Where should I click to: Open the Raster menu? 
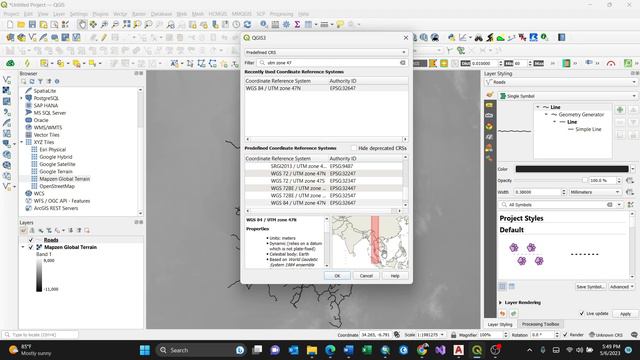point(139,14)
